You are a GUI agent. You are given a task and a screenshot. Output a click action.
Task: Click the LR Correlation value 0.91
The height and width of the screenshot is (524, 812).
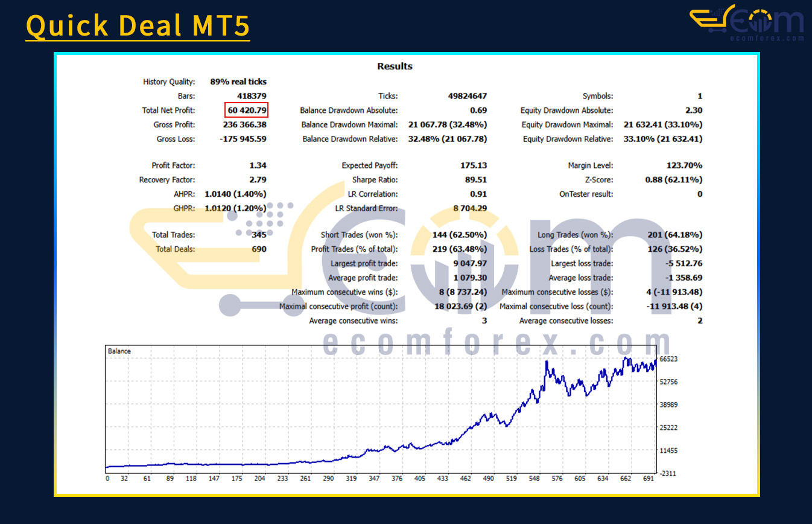478,194
